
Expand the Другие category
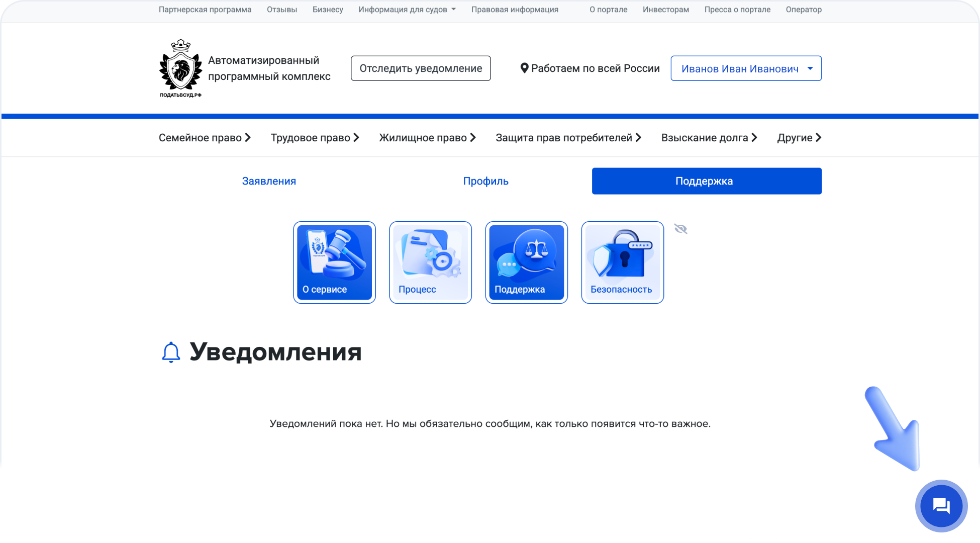click(x=799, y=138)
